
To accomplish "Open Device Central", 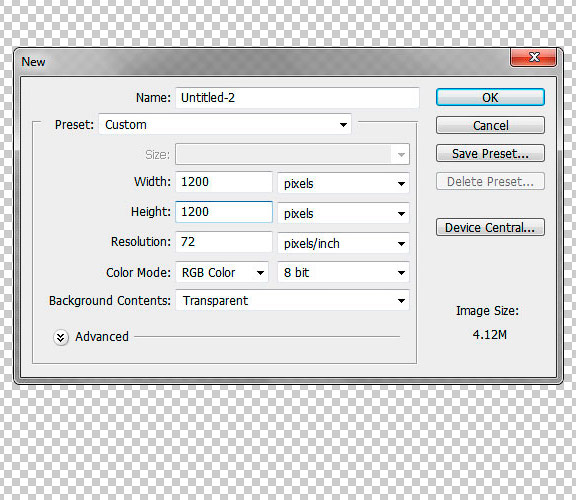I will 490,227.
